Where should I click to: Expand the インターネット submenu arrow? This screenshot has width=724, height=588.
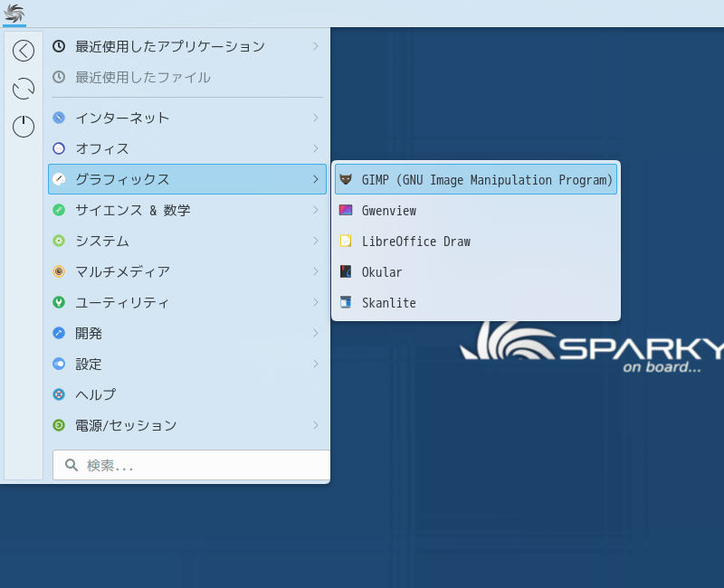[x=316, y=118]
